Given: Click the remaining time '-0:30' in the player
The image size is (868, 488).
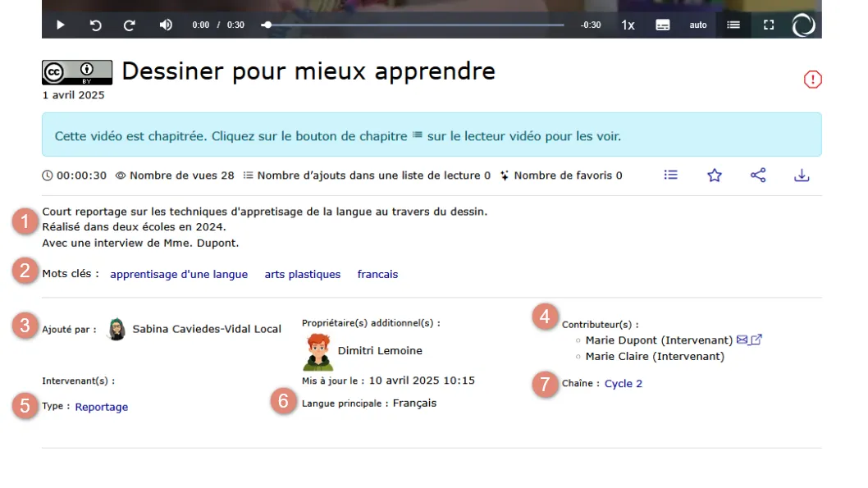Looking at the screenshot, I should click(591, 25).
